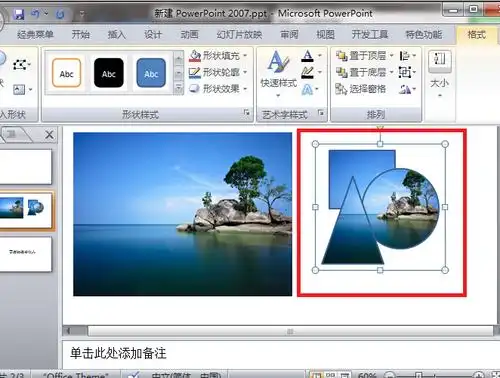Go to the 幻灯片放映 tab

point(239,34)
